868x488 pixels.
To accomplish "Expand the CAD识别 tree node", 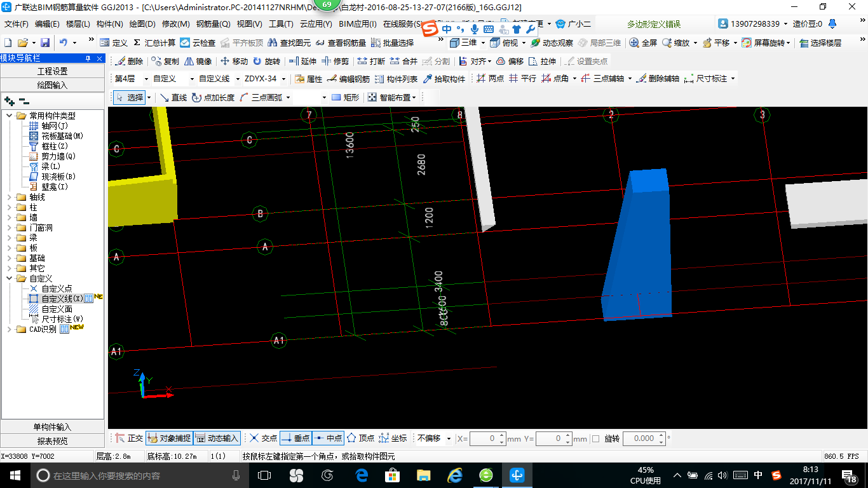I will 9,329.
